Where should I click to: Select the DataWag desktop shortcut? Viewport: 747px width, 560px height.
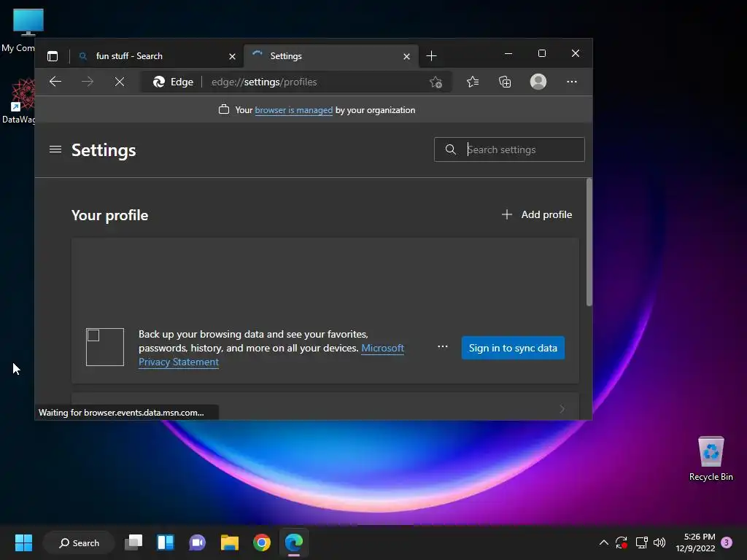(x=18, y=101)
